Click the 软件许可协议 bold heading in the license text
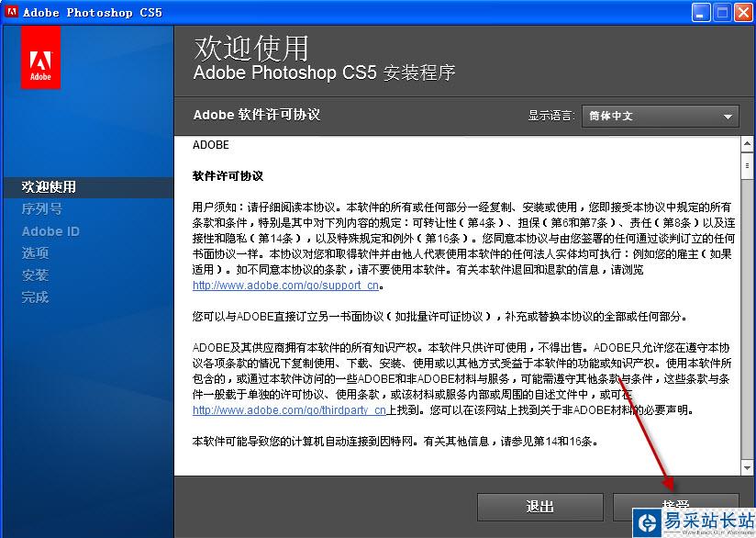The width and height of the screenshot is (756, 538). pos(228,176)
